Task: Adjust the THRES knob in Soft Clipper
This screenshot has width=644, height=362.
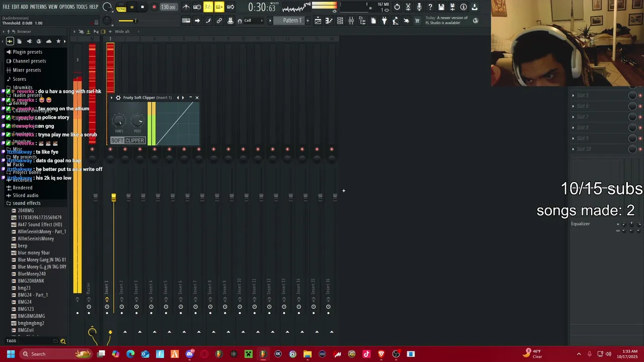Action: (119, 121)
